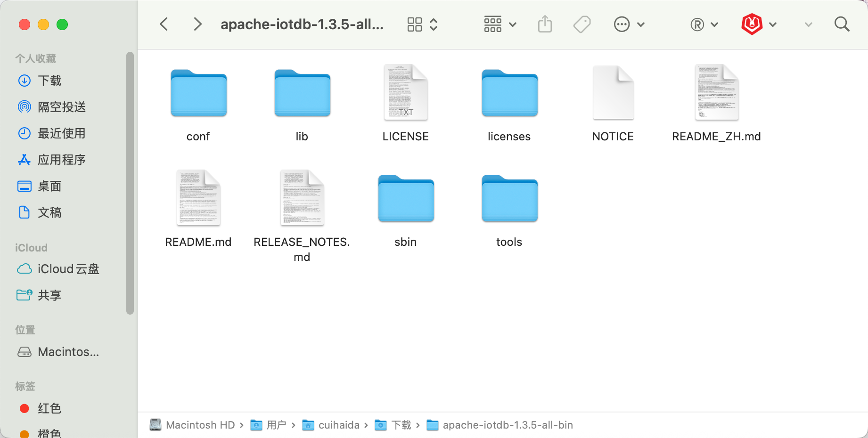Open the group-by grid dropdown
Image resolution: width=868 pixels, height=438 pixels.
point(500,24)
